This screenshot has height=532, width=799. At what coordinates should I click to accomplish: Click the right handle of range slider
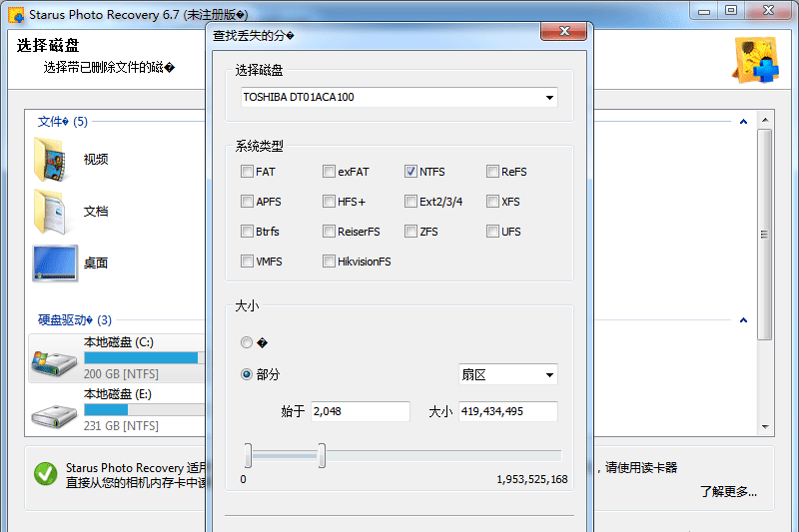tap(322, 455)
